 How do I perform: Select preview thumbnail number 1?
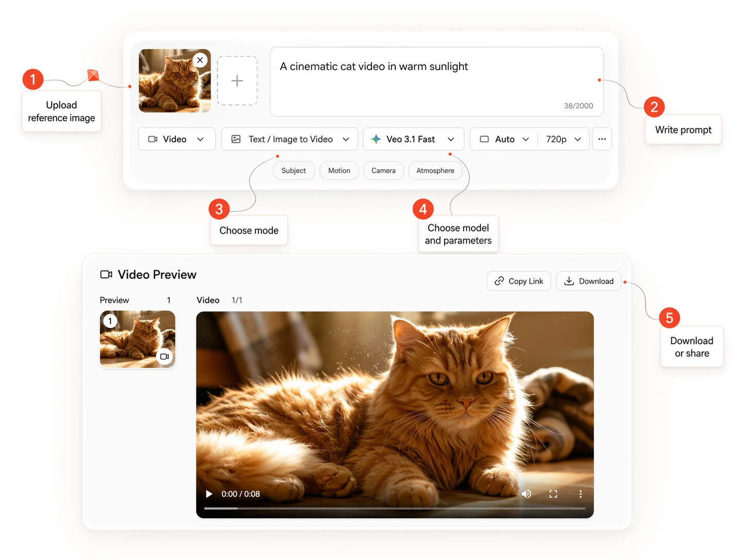coord(138,339)
